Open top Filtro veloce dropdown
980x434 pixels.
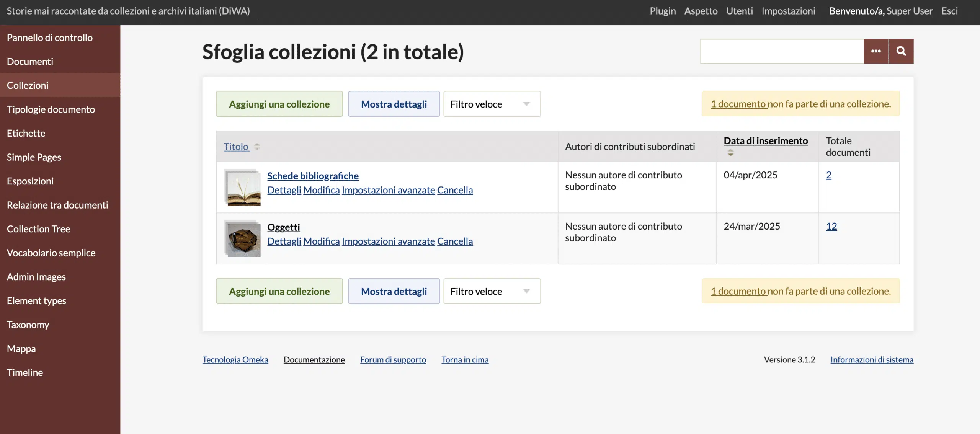coord(492,104)
